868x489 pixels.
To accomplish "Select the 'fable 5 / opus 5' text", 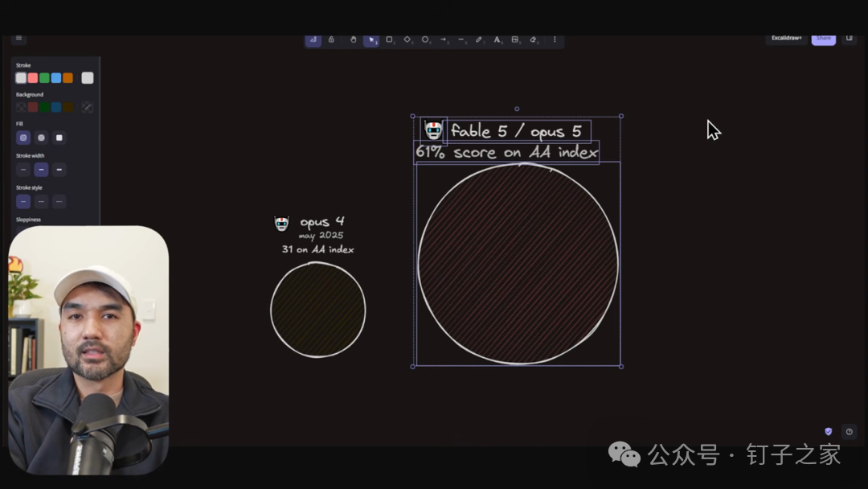I will pyautogui.click(x=517, y=131).
